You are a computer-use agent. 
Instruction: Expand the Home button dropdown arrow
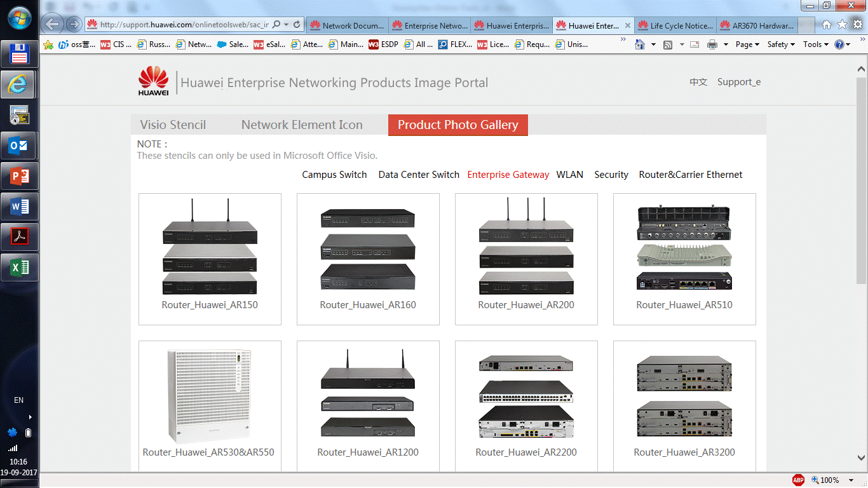(653, 44)
